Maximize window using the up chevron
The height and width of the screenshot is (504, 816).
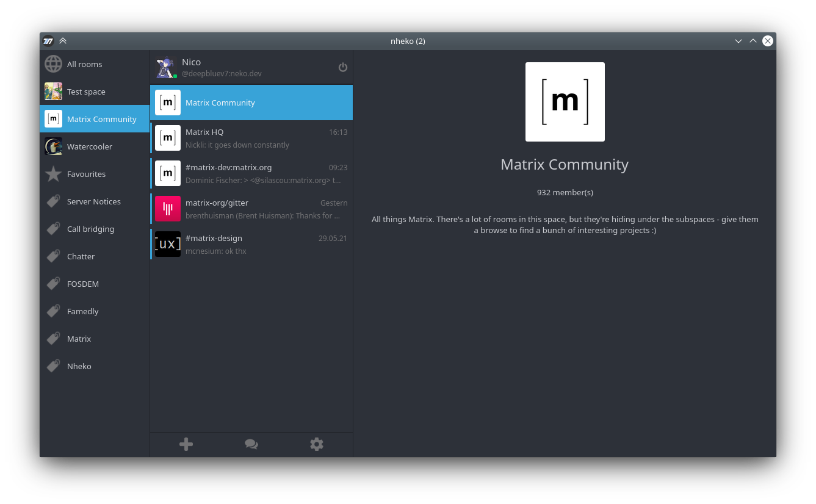(753, 41)
